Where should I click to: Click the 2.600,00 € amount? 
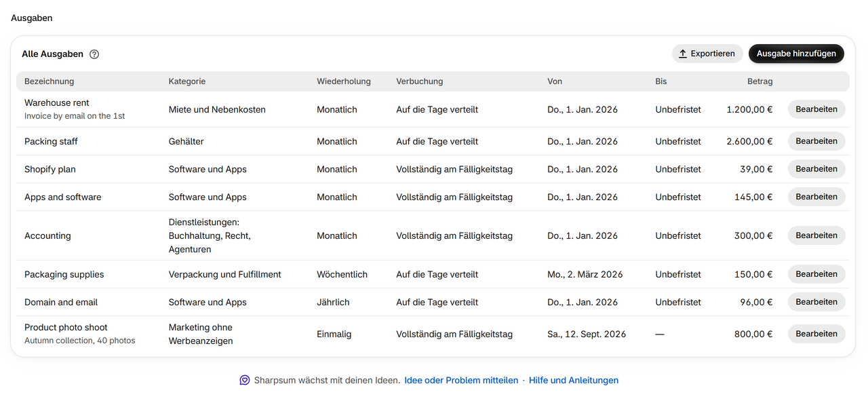(x=749, y=142)
